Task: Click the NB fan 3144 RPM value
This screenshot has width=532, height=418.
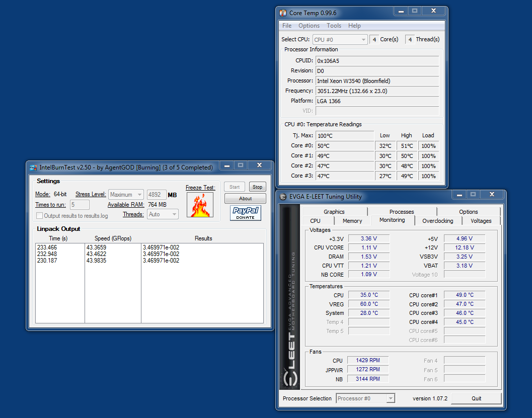Action: (x=368, y=379)
